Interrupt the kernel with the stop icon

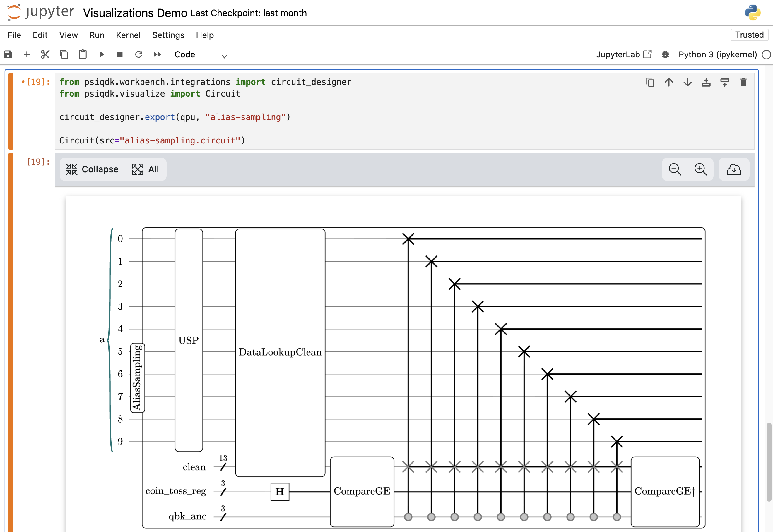[120, 54]
